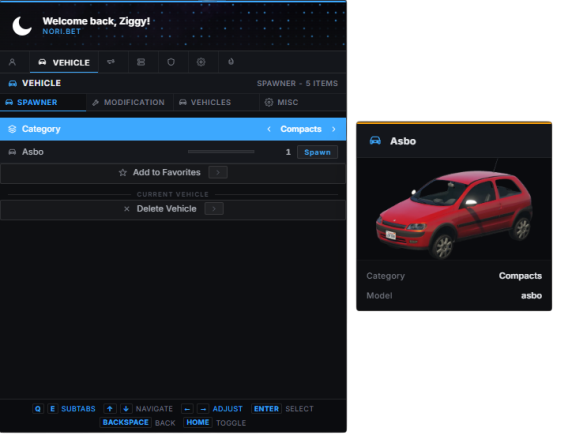Select the Category row
This screenshot has width=568, height=439.
[x=173, y=129]
